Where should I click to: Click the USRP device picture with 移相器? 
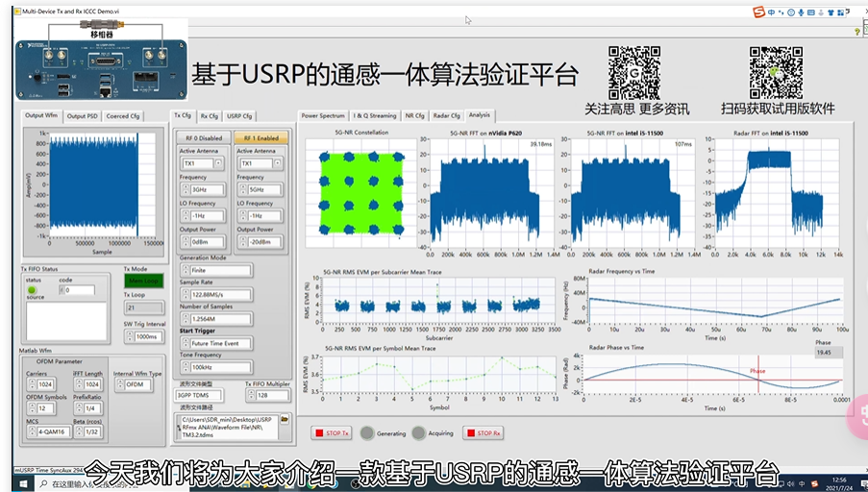pos(101,60)
